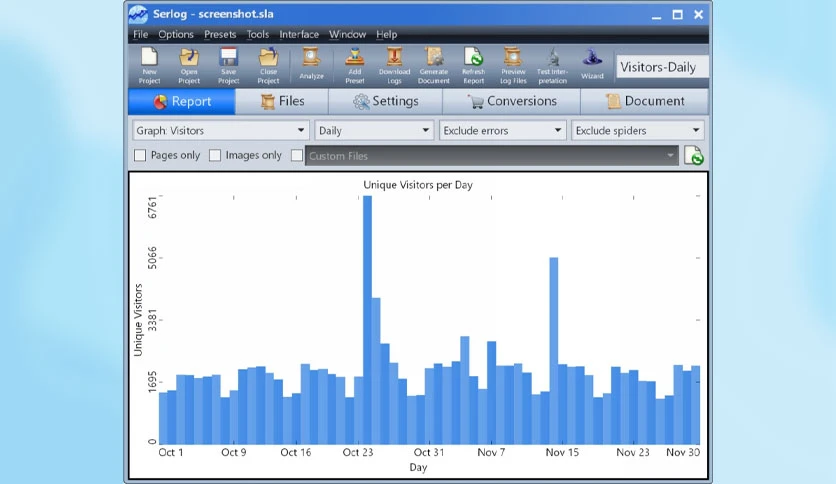Switch to the Settings tab

point(385,101)
